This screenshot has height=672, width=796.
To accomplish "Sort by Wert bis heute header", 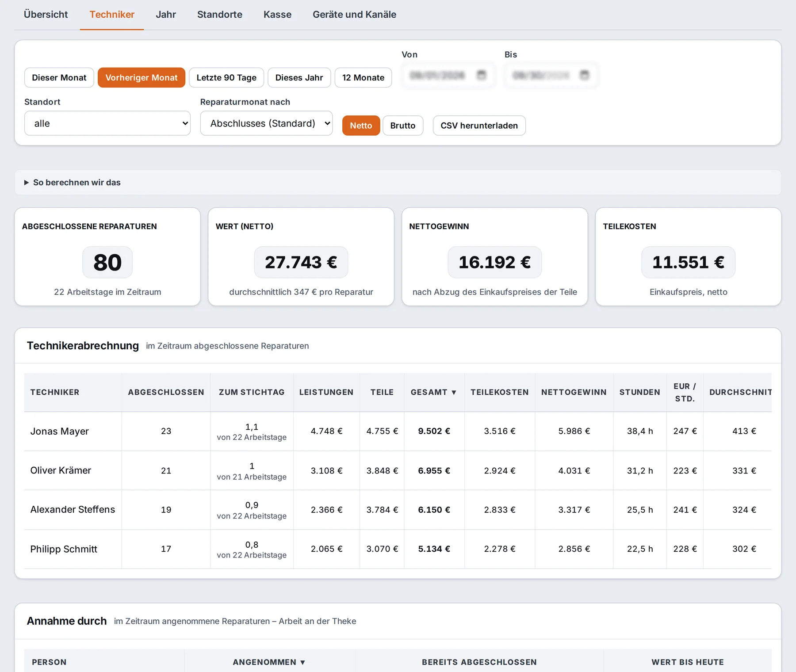I will [x=688, y=662].
